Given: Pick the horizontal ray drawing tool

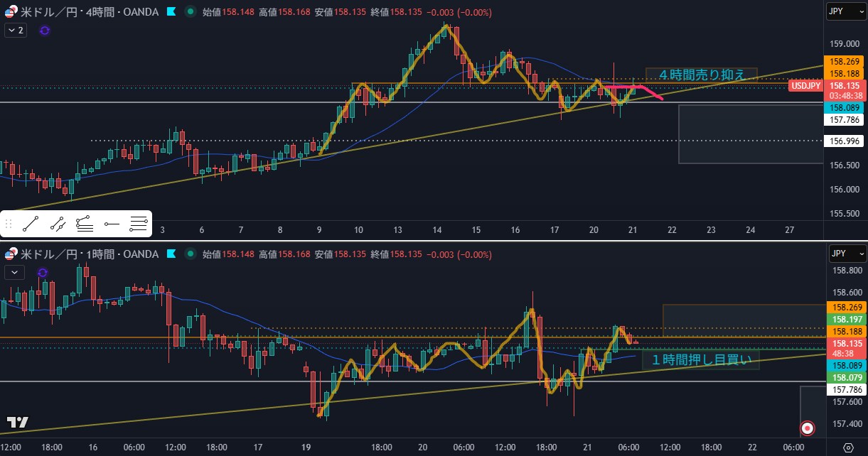Looking at the screenshot, I should (112, 225).
